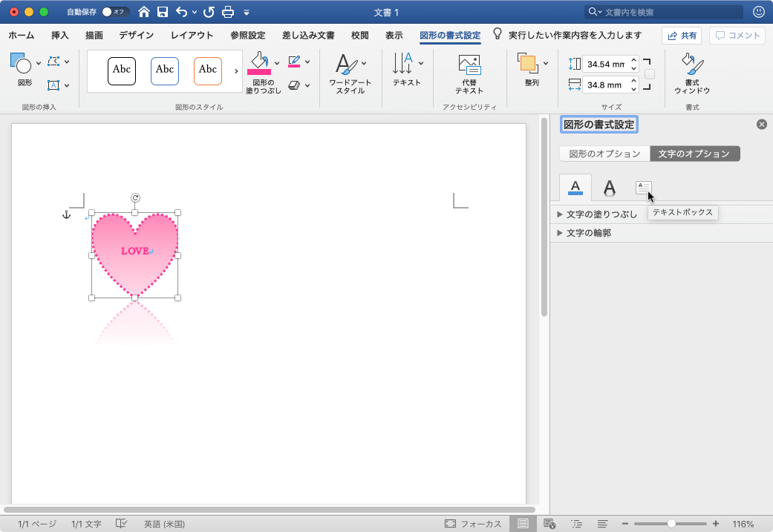
Task: Click the 共有 share button
Action: click(x=682, y=36)
